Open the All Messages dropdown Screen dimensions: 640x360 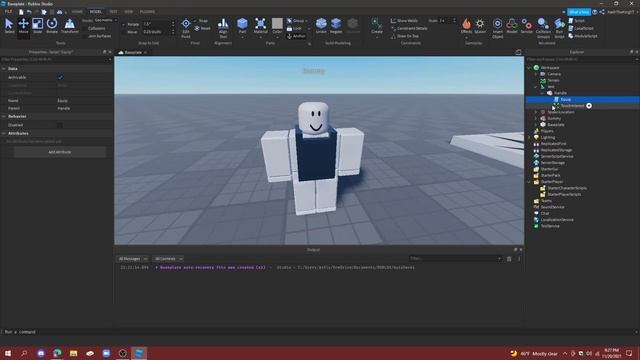pos(133,259)
